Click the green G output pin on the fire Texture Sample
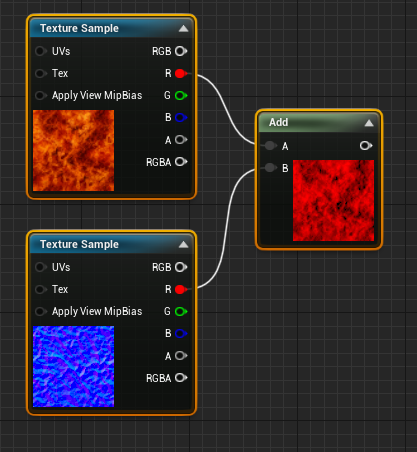Image resolution: width=417 pixels, height=452 pixels. pyautogui.click(x=181, y=96)
